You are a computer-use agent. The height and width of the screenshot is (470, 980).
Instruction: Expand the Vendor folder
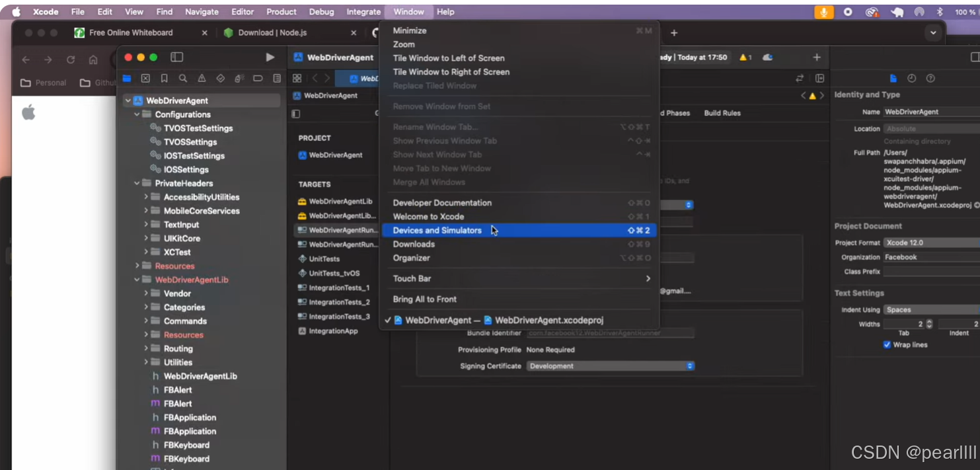click(146, 294)
